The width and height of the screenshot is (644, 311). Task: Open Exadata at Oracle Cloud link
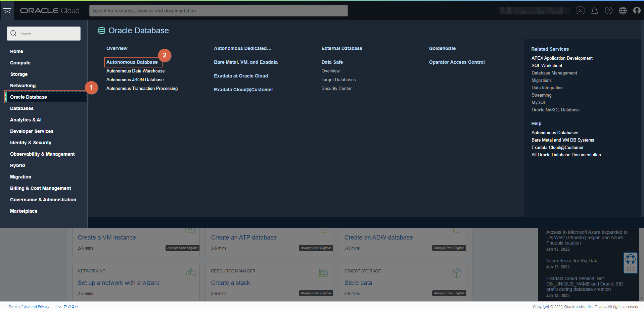(x=241, y=76)
